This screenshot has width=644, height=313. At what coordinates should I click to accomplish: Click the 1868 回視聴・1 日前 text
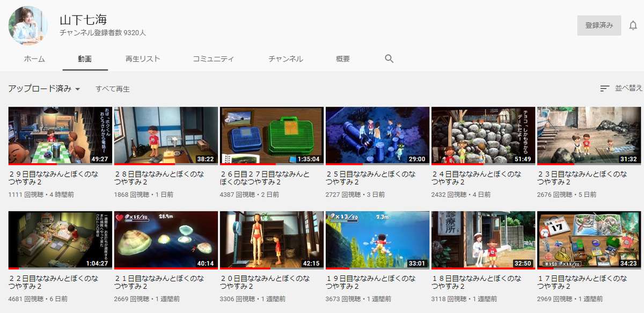tap(144, 194)
